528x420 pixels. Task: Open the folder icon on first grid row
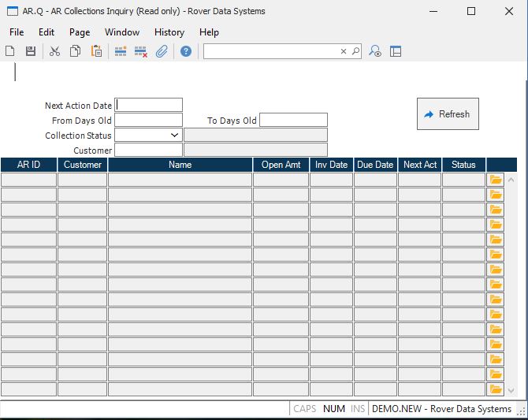pos(496,180)
